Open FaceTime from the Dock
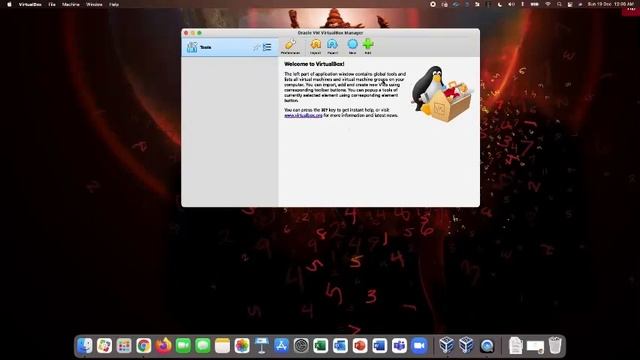 point(183,346)
